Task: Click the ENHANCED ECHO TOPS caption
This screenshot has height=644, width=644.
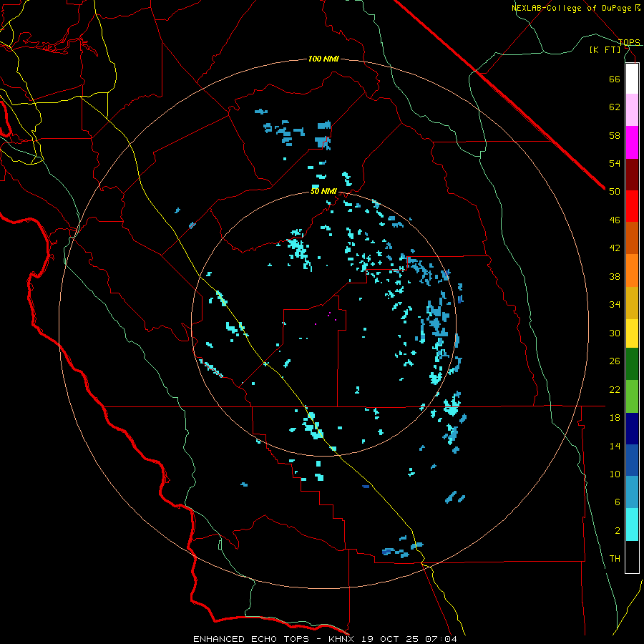Action: (x=251, y=639)
